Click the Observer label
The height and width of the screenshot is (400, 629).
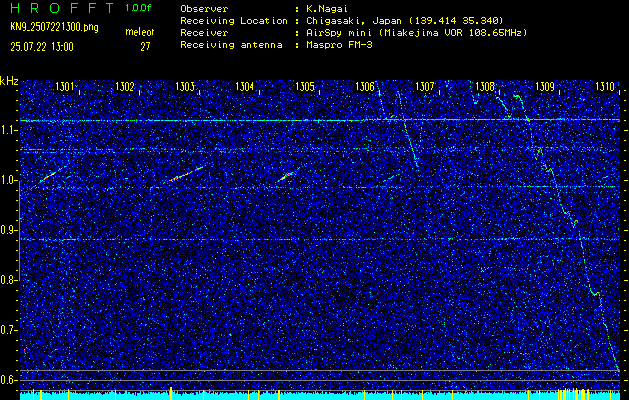coord(204,9)
